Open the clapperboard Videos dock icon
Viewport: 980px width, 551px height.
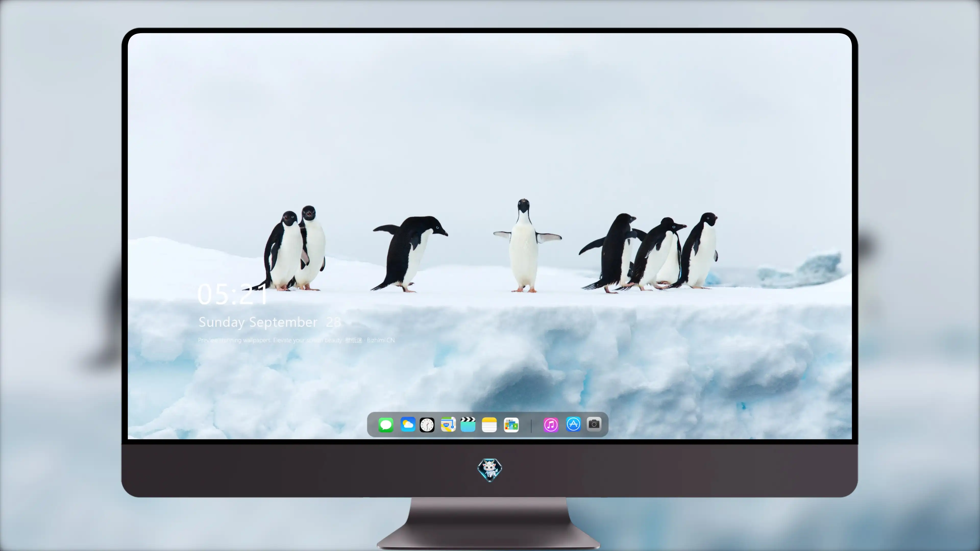(468, 424)
